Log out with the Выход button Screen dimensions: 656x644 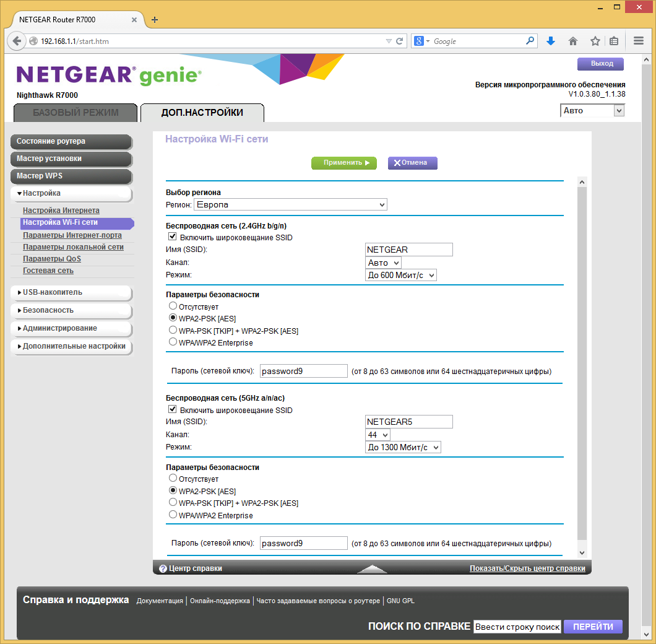tap(601, 64)
